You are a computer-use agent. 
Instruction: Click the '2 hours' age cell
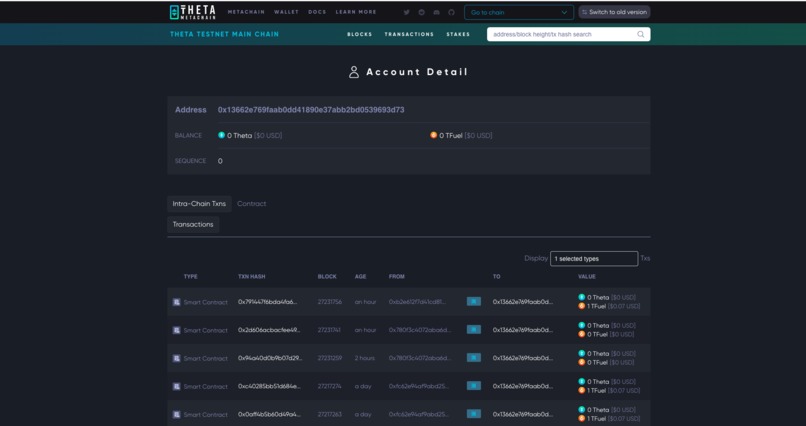365,358
